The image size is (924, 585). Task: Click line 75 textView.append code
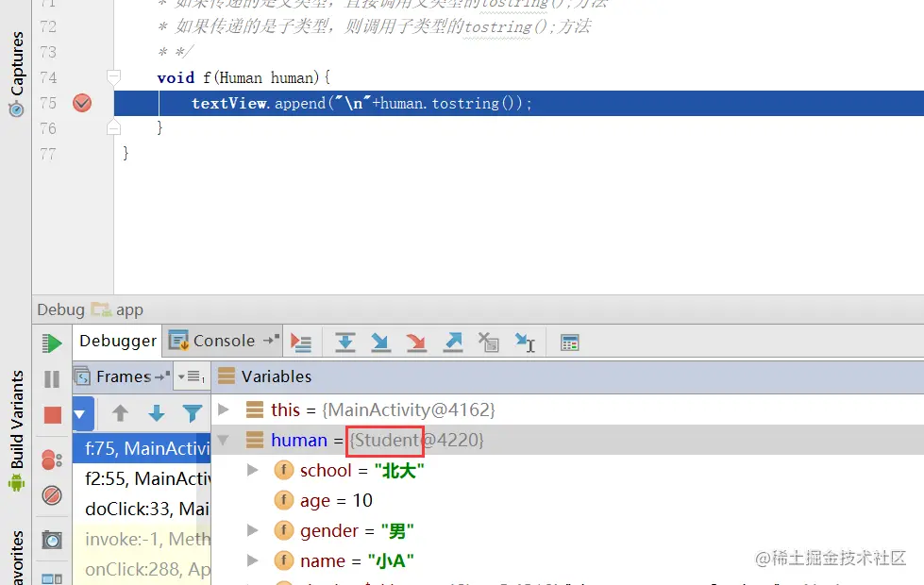[x=361, y=103]
